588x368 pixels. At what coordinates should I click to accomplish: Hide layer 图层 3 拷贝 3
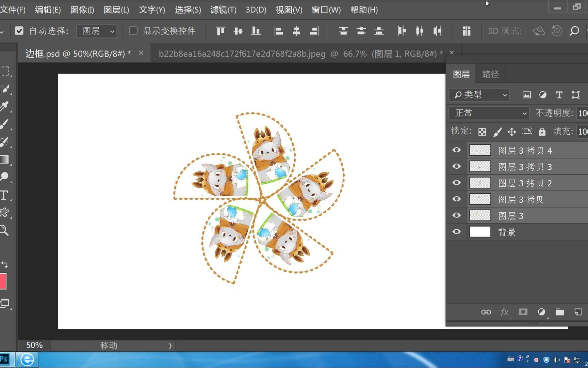457,166
